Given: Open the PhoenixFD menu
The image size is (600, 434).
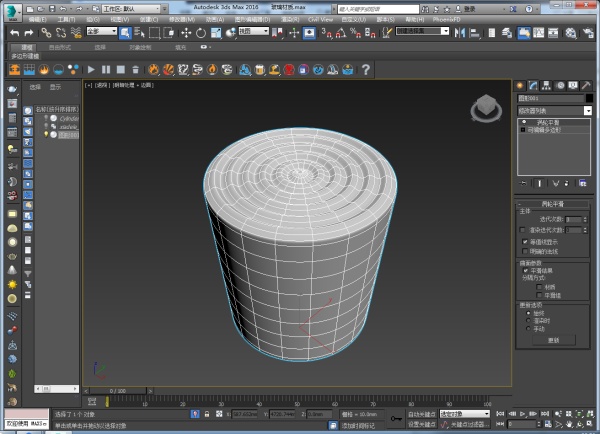Looking at the screenshot, I should coord(447,19).
